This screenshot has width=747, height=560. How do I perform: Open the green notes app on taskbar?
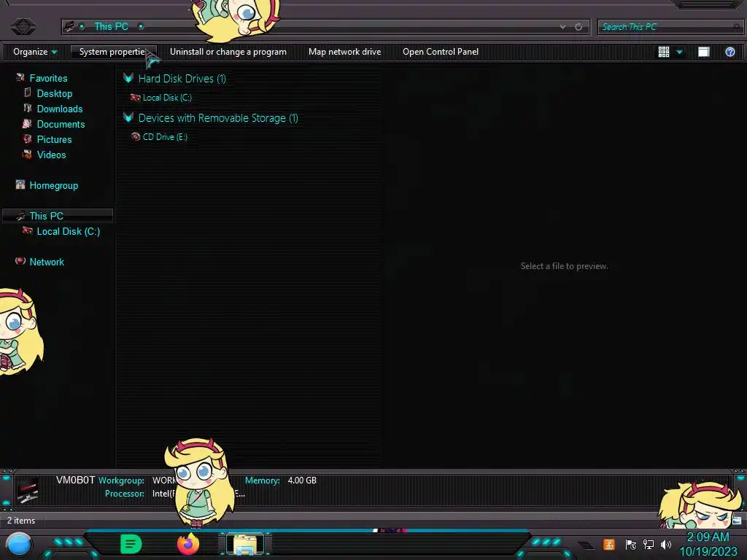[x=131, y=544]
